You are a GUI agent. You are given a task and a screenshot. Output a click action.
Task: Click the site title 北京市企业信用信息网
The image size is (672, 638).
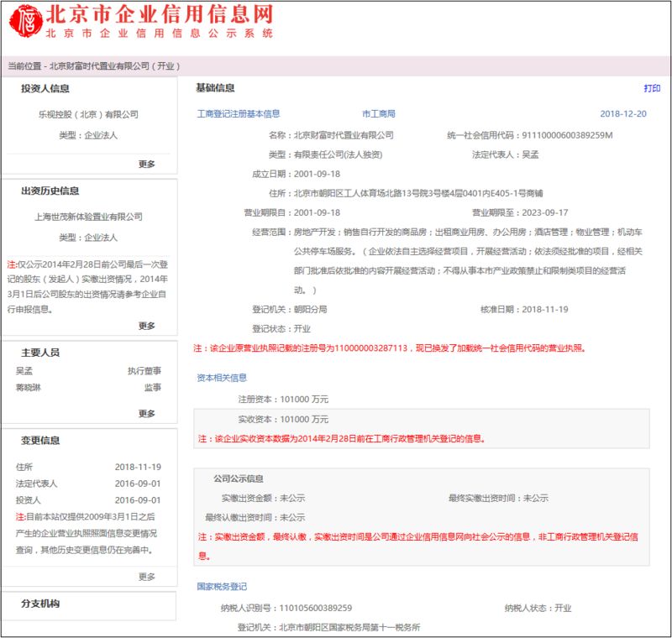pos(160,14)
